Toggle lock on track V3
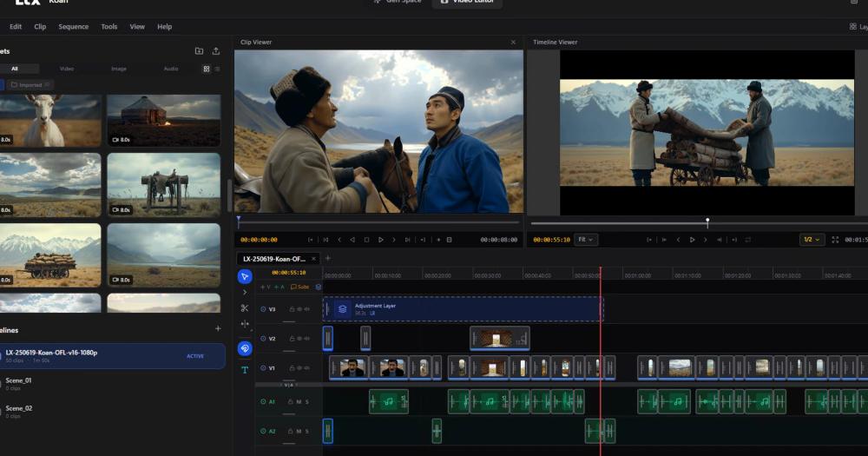The width and height of the screenshot is (868, 456). [x=292, y=309]
